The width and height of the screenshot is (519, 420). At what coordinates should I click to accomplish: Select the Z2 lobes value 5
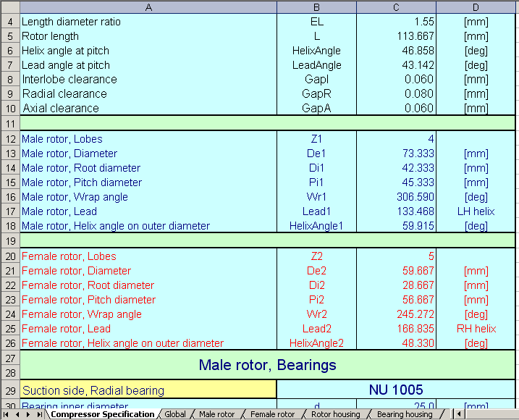396,256
